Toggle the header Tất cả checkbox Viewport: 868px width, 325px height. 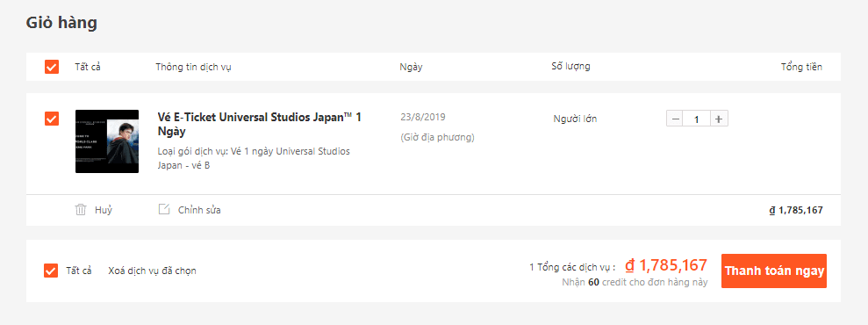[x=52, y=67]
